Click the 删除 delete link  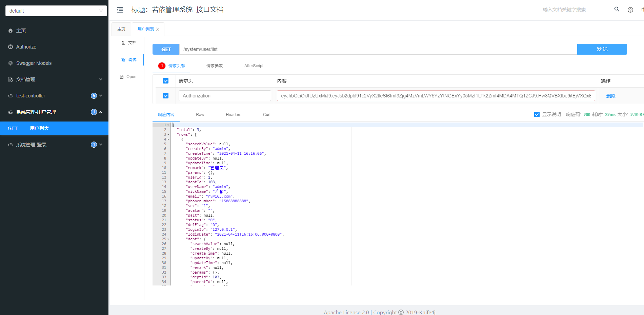611,95
